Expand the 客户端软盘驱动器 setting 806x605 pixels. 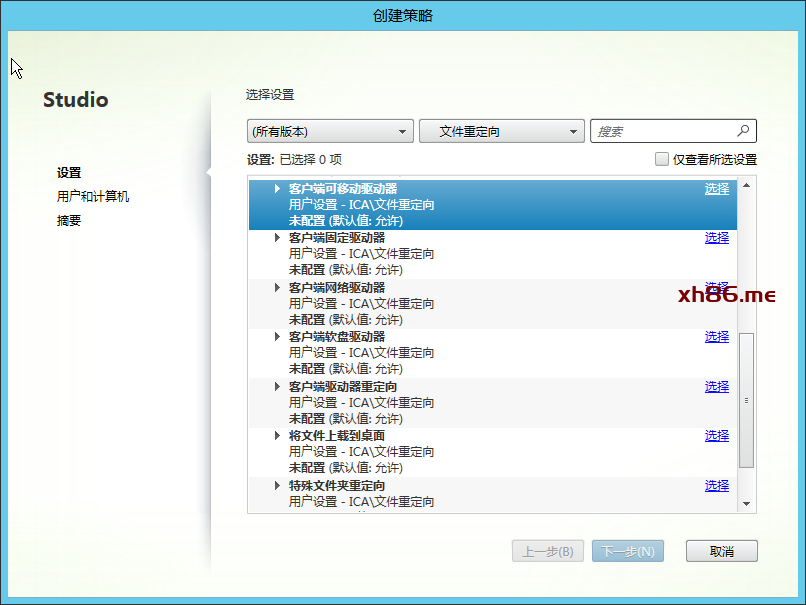pos(278,337)
